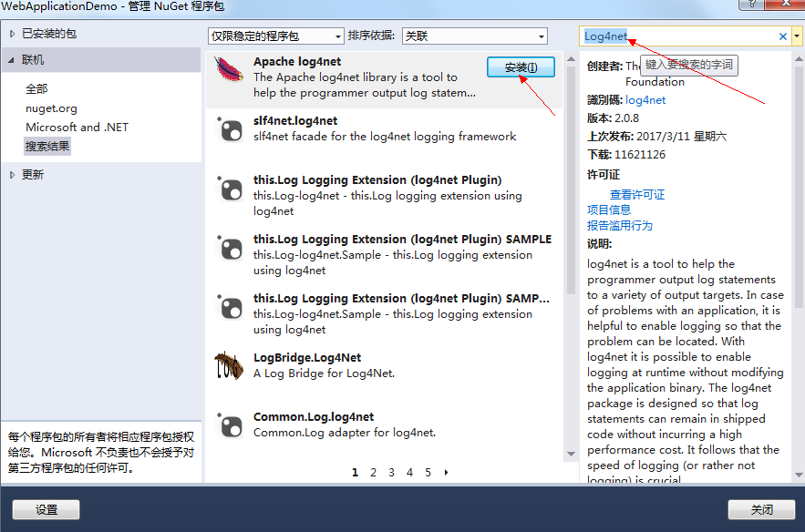Click scroll up arrow of details pane scrollbar
Screen dimensions: 805x532
pyautogui.click(x=799, y=59)
